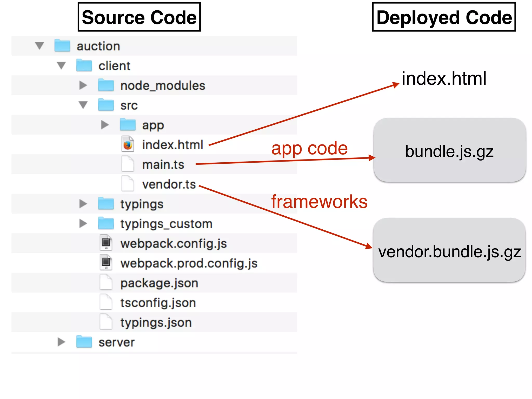Click the app folder icon
This screenshot has height=399, width=532.
[128, 124]
